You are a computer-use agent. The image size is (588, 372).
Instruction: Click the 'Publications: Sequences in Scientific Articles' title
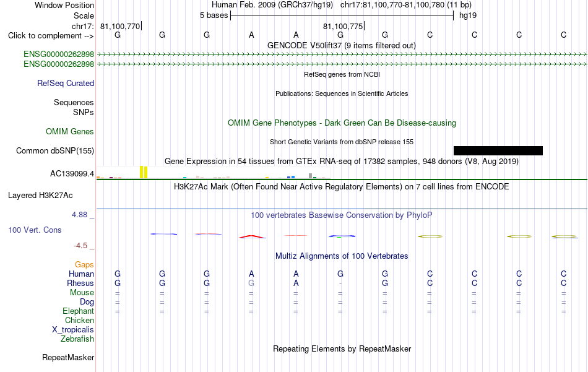point(342,93)
